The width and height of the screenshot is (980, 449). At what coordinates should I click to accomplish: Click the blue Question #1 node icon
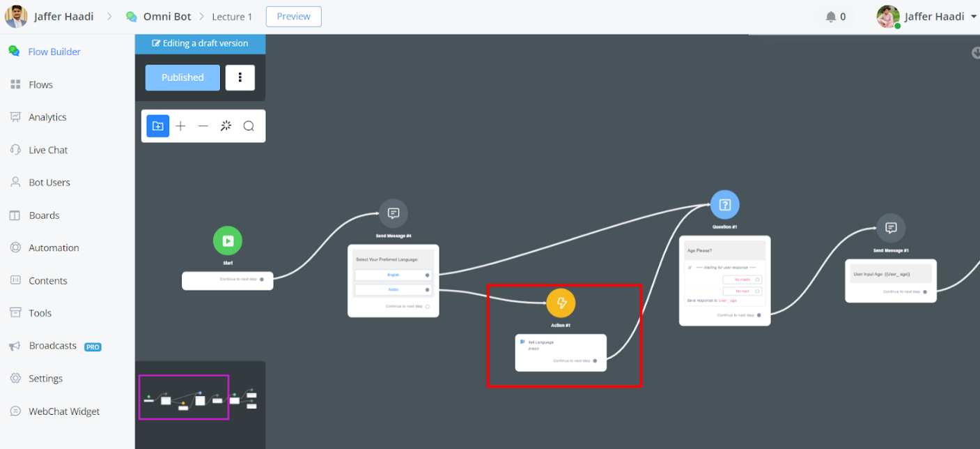click(x=724, y=205)
